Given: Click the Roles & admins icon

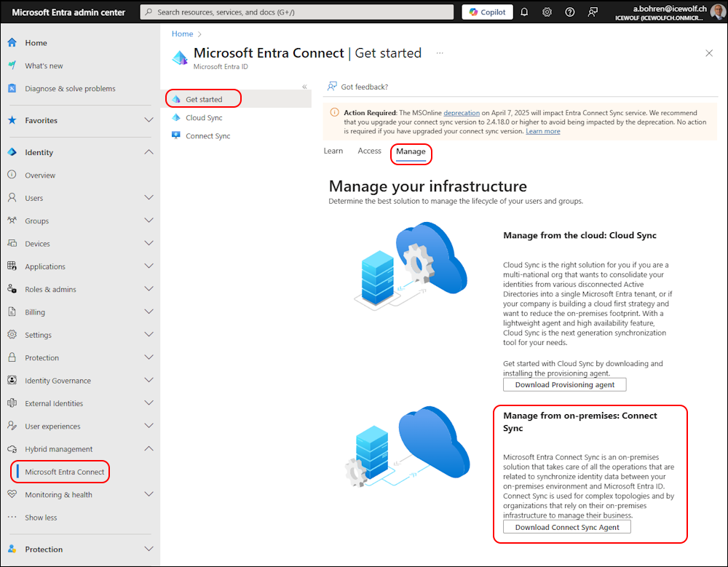Looking at the screenshot, I should coord(12,289).
